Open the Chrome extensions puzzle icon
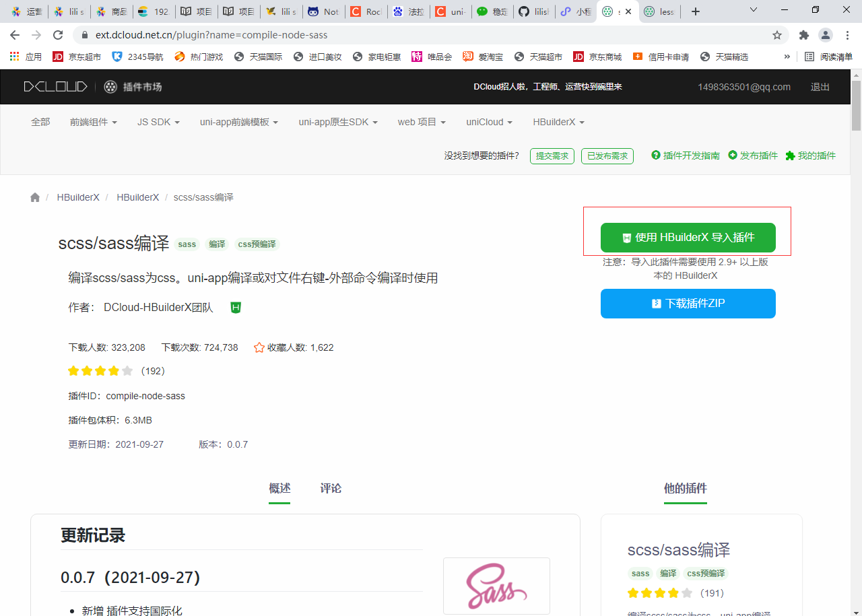 coord(804,34)
